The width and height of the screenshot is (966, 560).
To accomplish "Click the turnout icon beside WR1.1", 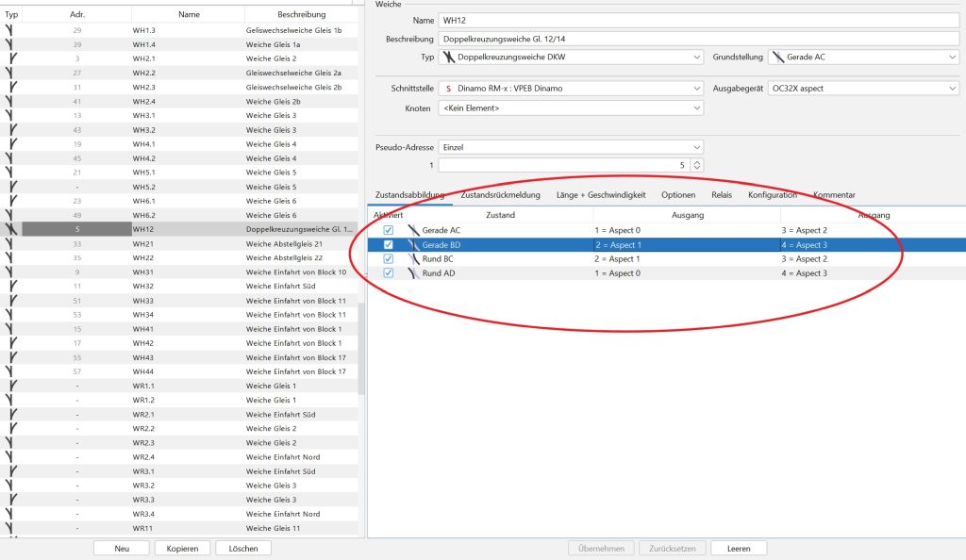I will point(9,386).
